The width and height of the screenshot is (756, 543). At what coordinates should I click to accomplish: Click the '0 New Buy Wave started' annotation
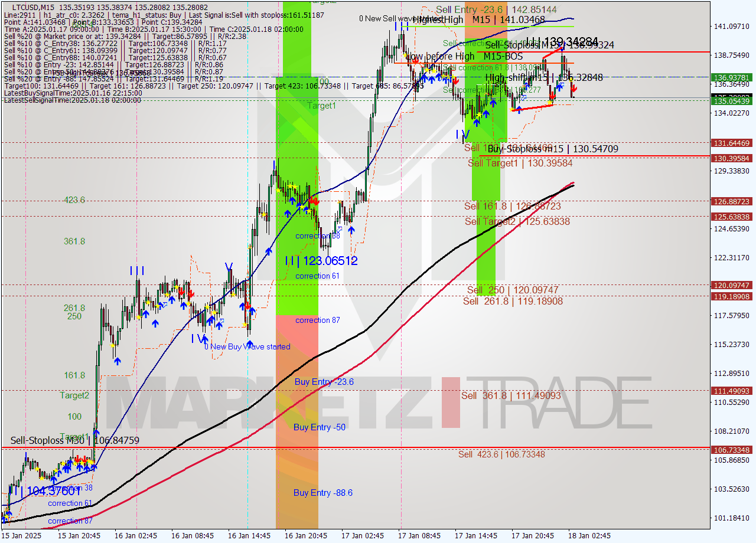coord(247,346)
